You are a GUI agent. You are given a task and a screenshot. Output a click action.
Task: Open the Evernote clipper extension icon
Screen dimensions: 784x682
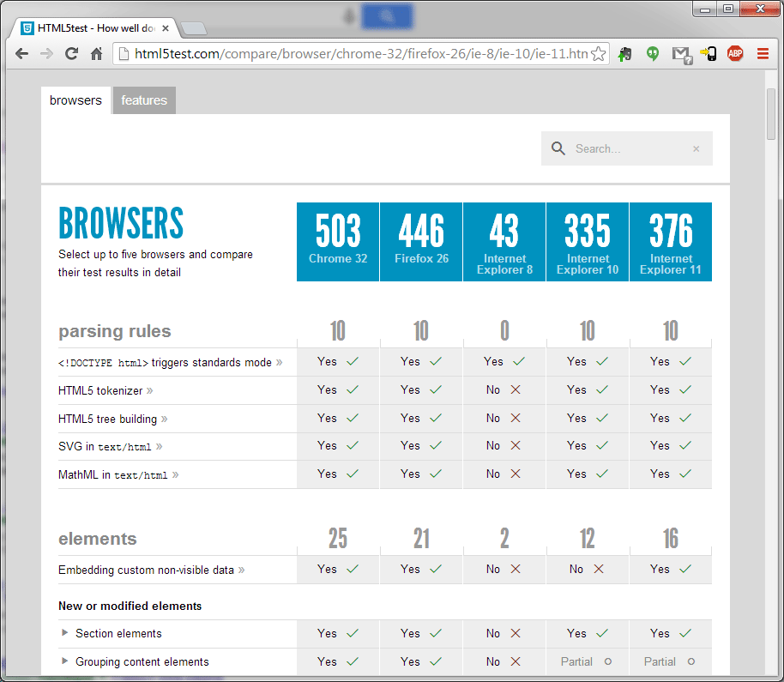click(x=625, y=53)
